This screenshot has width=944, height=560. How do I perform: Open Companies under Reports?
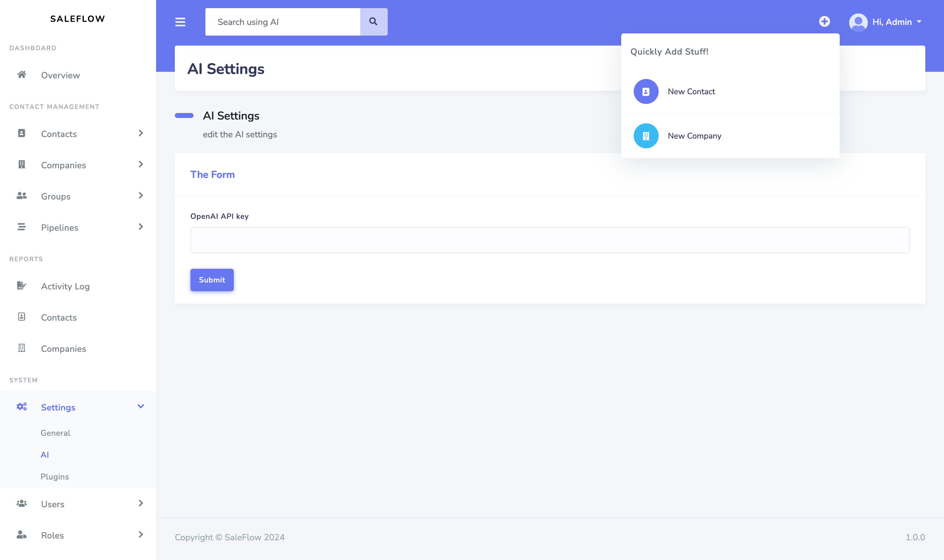tap(63, 349)
